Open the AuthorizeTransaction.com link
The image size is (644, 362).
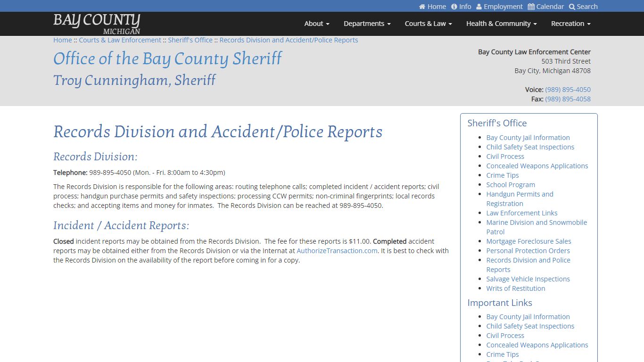(x=337, y=251)
